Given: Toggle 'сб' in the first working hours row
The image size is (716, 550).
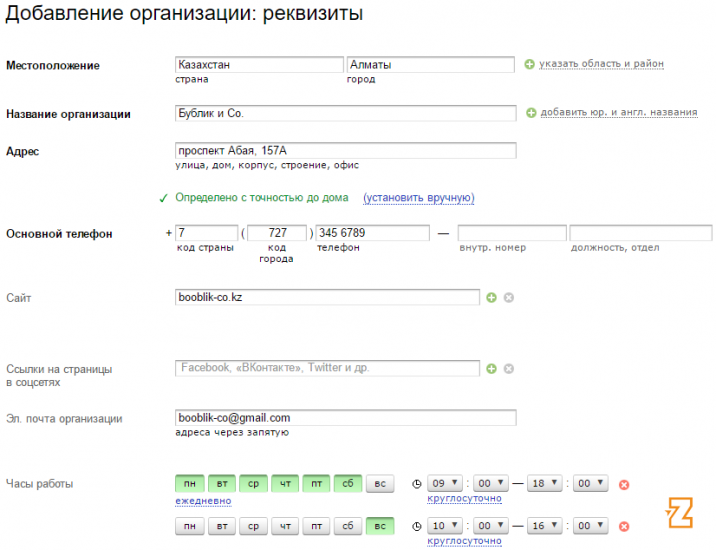Looking at the screenshot, I should [x=348, y=483].
